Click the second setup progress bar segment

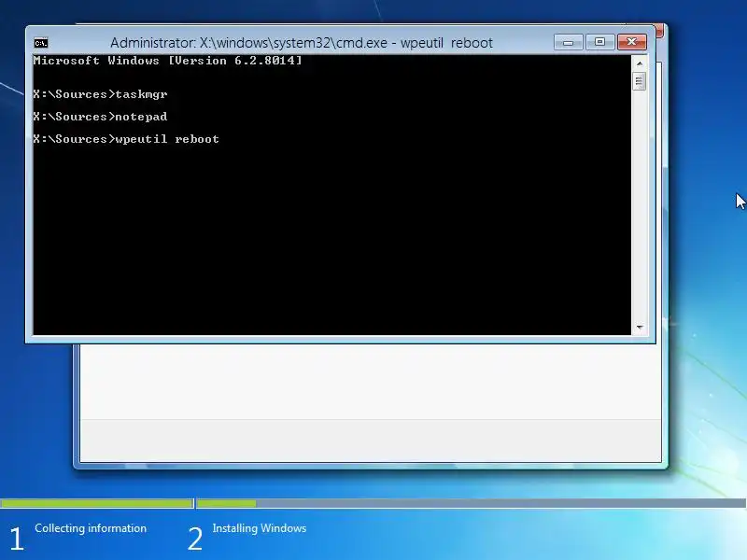[472, 503]
